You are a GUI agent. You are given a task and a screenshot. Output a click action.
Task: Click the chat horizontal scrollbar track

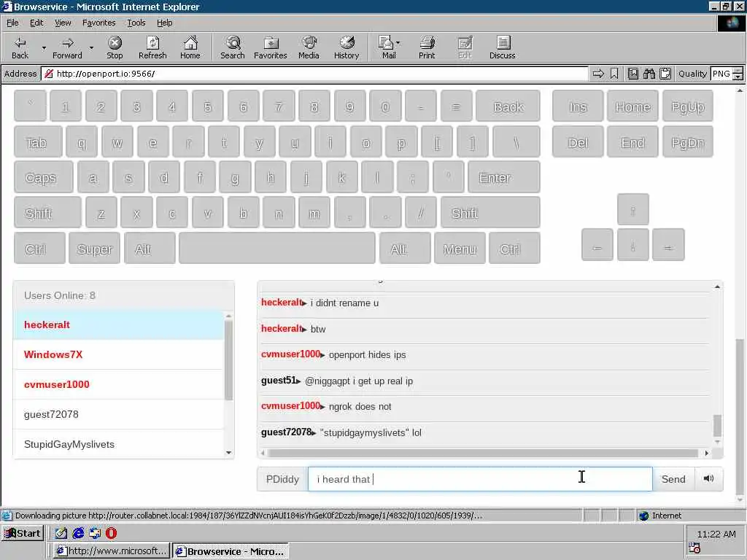click(484, 453)
